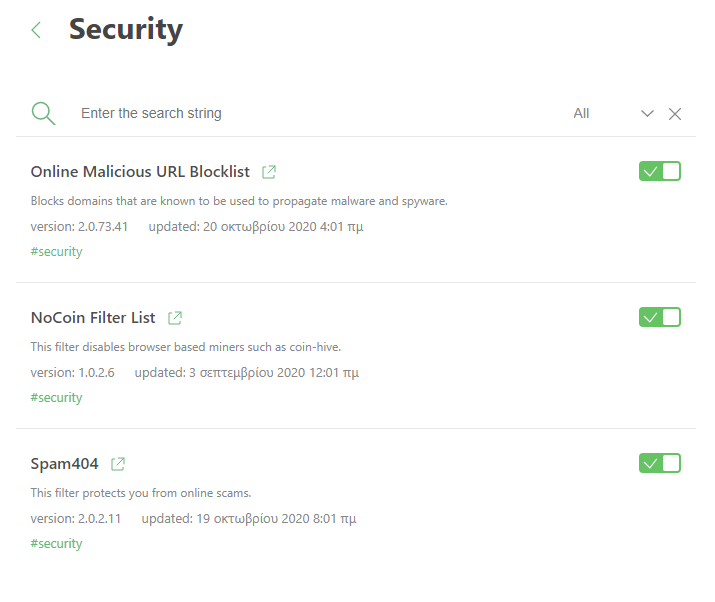Turn off NoCoin Filter List switch
This screenshot has height=602, width=715.
tap(659, 317)
